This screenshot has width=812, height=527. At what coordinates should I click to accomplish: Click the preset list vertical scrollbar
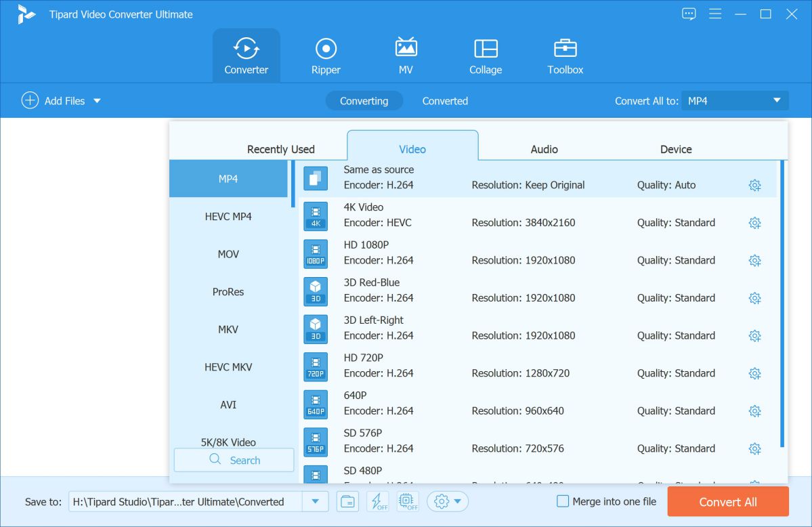[782, 303]
